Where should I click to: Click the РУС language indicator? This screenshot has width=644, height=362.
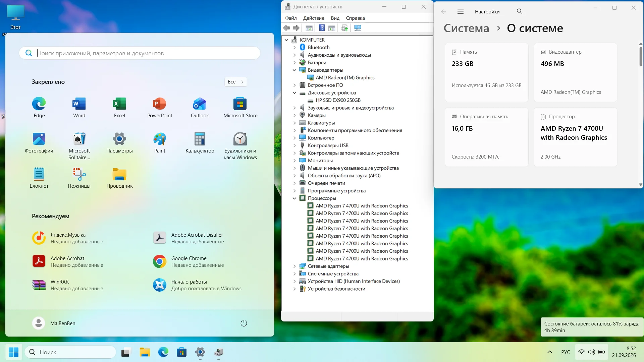pos(566,352)
